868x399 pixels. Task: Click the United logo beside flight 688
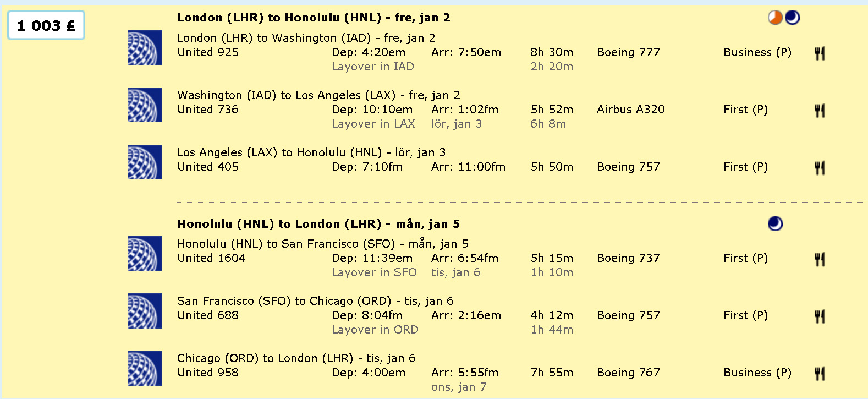[145, 311]
